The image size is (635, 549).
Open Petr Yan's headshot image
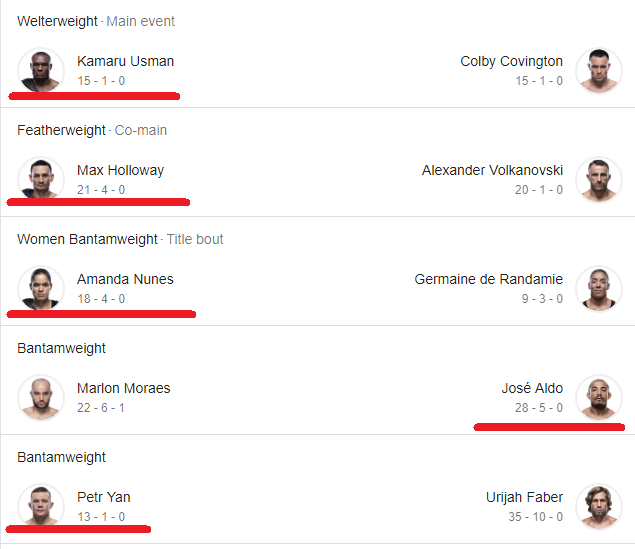[41, 506]
